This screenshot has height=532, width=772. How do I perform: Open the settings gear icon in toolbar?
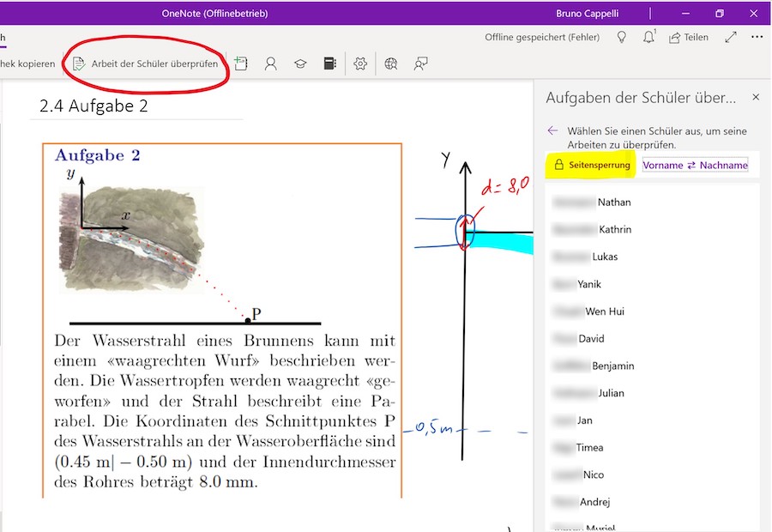tap(360, 63)
